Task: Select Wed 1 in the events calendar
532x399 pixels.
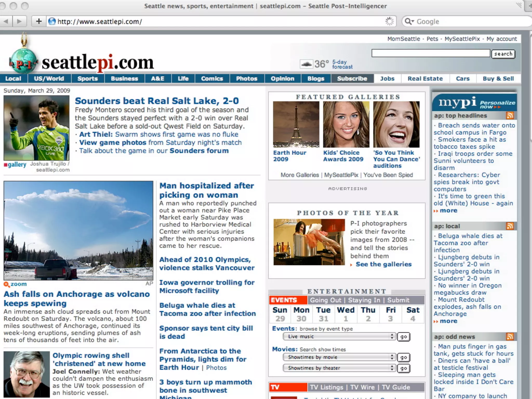Action: [x=345, y=314]
